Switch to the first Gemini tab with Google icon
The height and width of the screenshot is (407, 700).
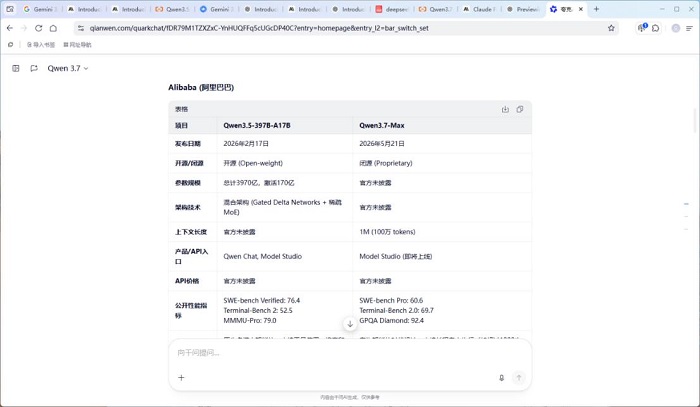coord(40,9)
